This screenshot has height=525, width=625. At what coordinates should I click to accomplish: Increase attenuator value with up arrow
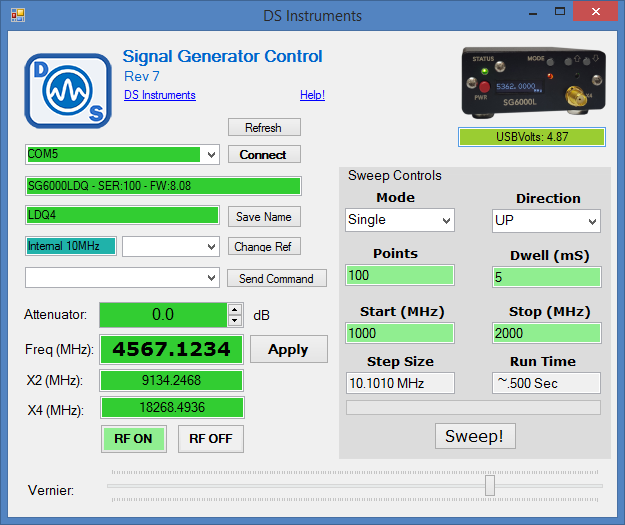pos(235,310)
